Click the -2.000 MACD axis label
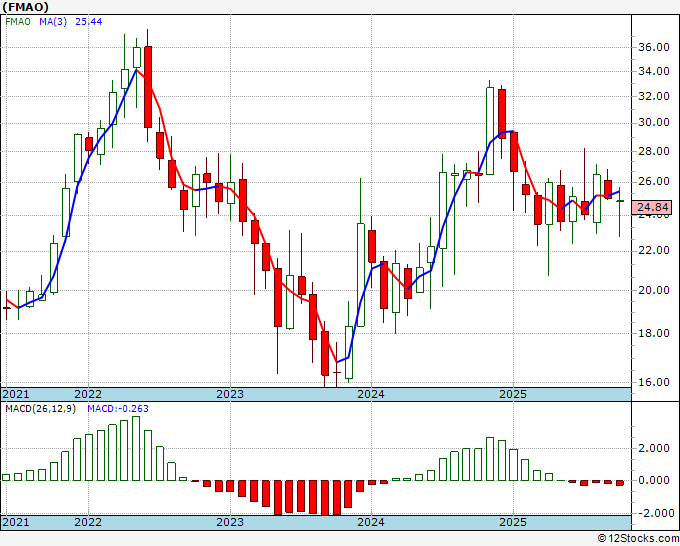This screenshot has height=546, width=680. pyautogui.click(x=653, y=514)
